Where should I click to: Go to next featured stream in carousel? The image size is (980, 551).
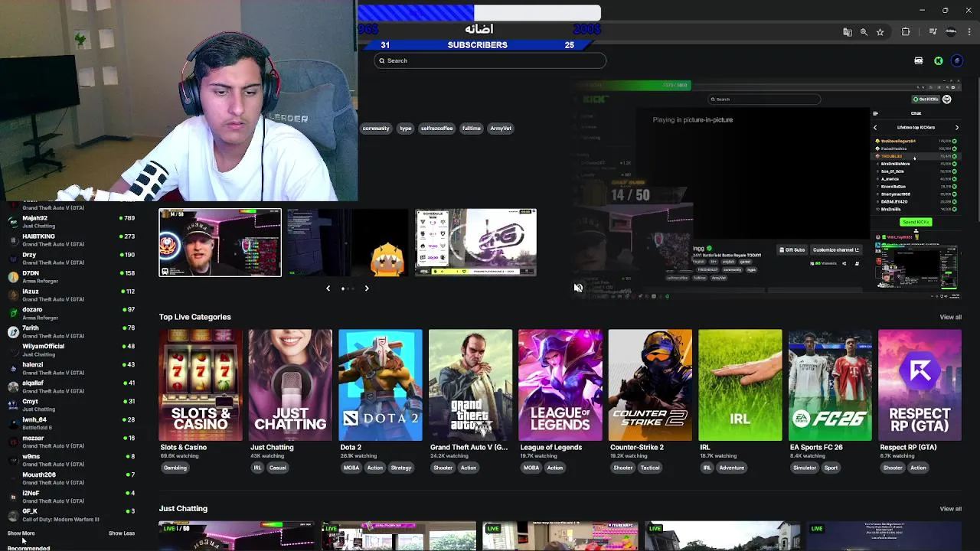click(367, 289)
